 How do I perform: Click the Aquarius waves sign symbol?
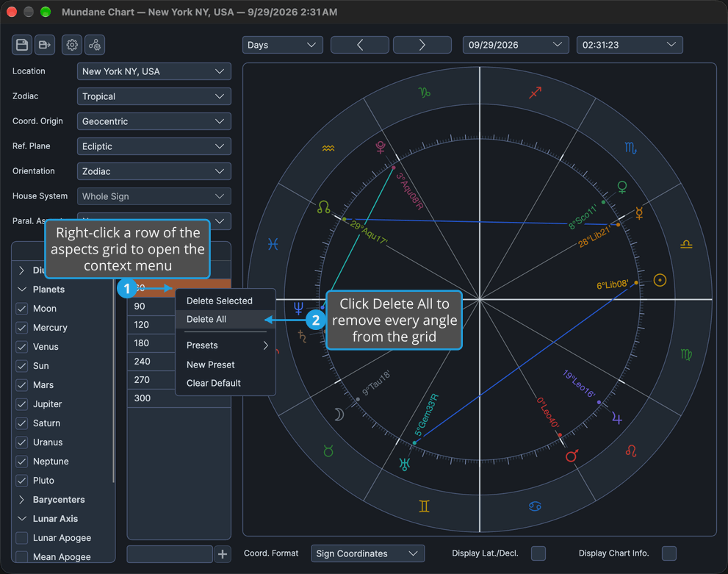click(x=328, y=148)
